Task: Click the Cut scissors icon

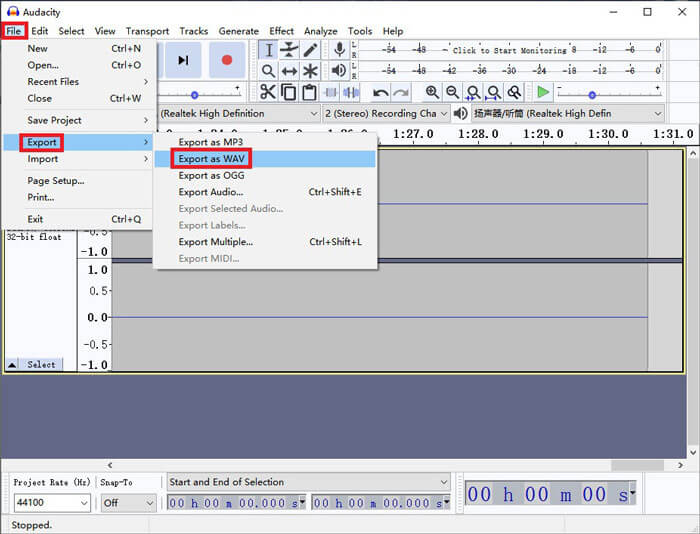Action: click(x=267, y=92)
